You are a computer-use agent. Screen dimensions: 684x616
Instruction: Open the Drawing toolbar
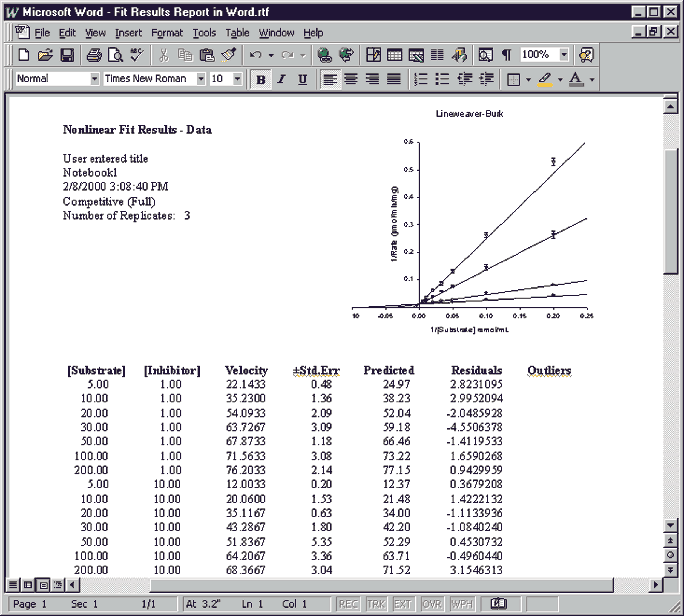(459, 55)
